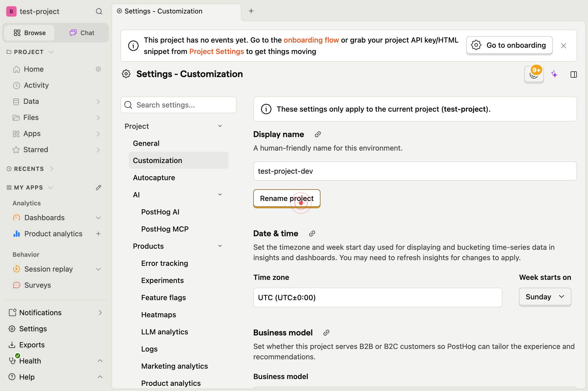
Task: Follow the onboarding flow link
Action: coord(311,40)
